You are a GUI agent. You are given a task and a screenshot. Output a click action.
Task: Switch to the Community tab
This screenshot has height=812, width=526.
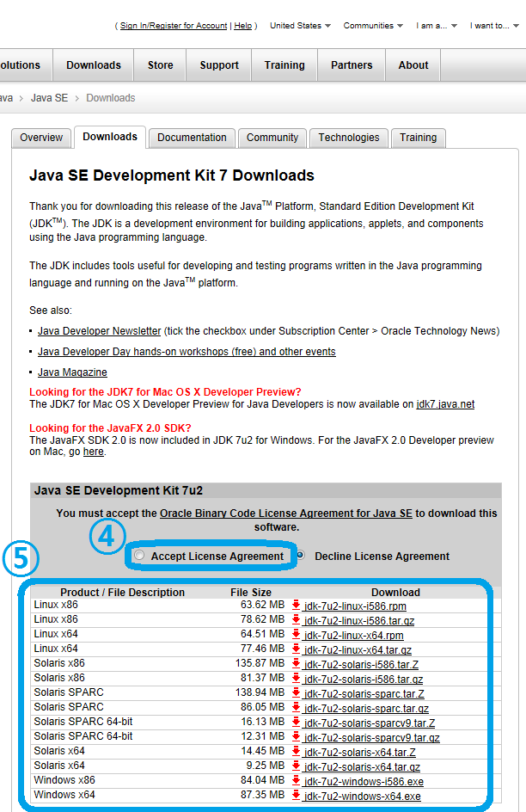coord(272,138)
